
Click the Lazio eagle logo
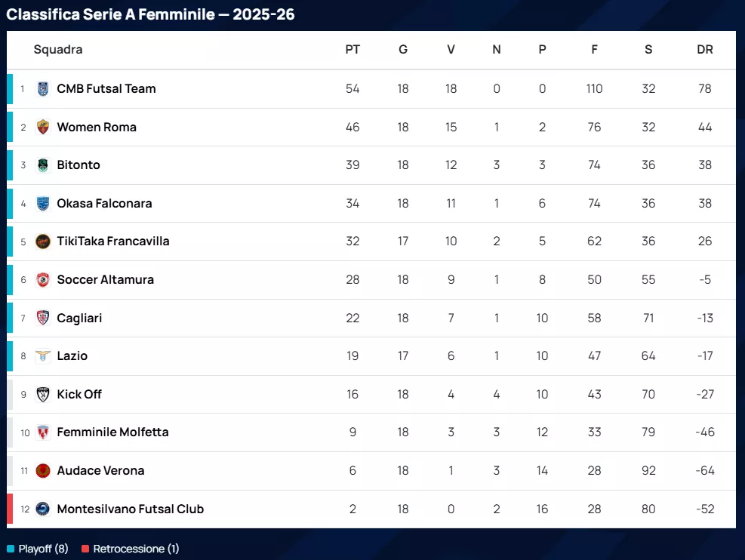coord(43,355)
